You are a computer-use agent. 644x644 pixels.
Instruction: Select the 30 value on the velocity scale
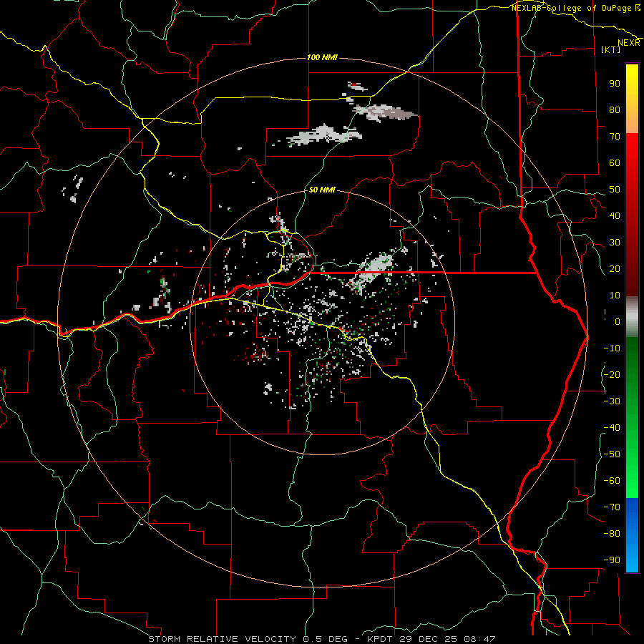click(615, 243)
